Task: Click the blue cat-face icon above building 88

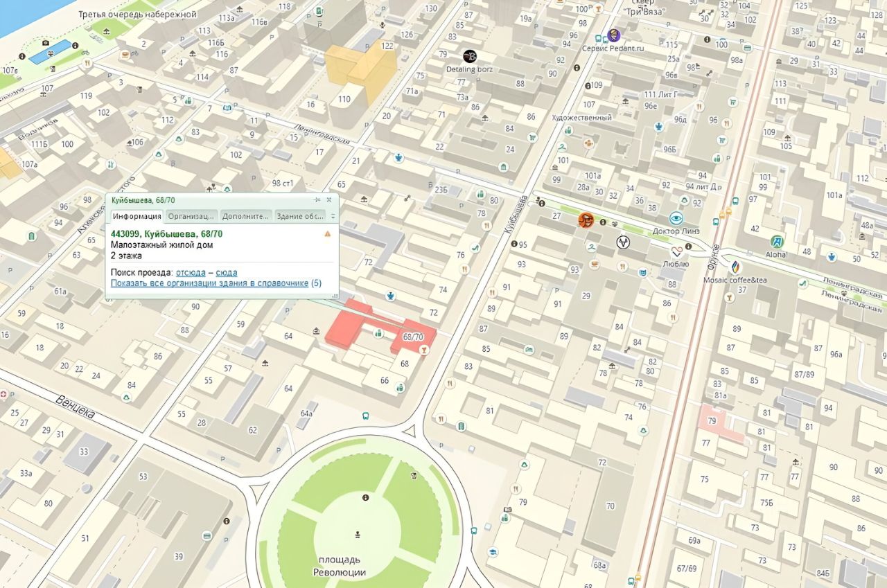Action: pyautogui.click(x=644, y=272)
